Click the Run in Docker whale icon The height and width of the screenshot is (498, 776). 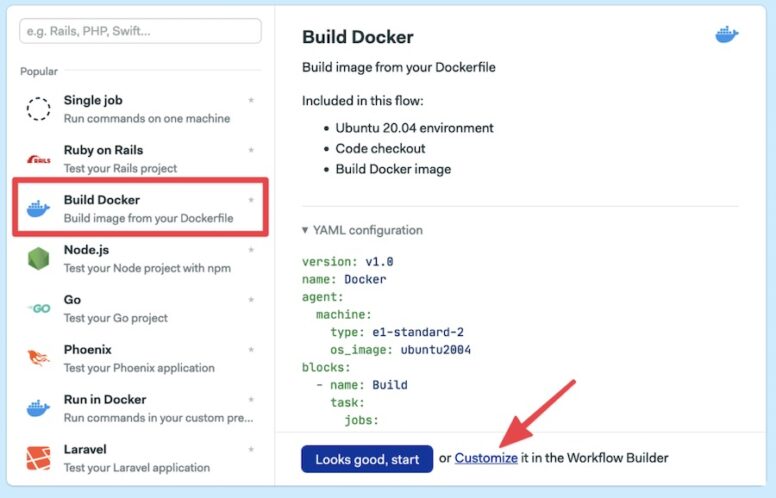38,408
